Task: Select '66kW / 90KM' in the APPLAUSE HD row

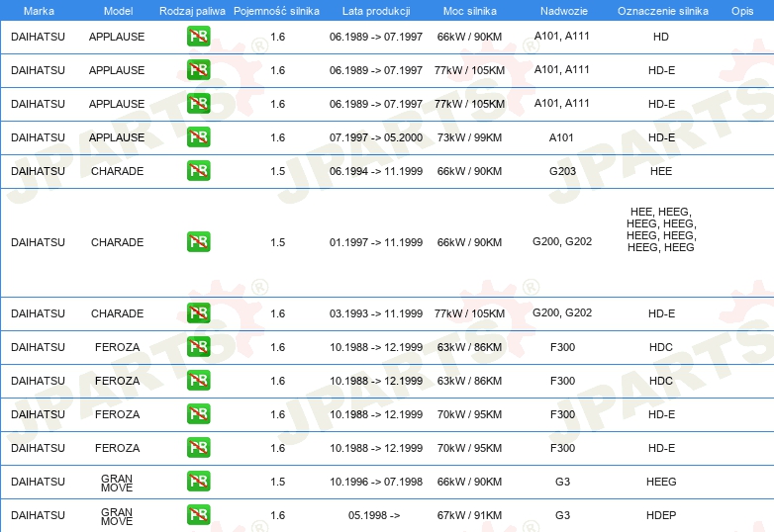Action: (x=469, y=37)
